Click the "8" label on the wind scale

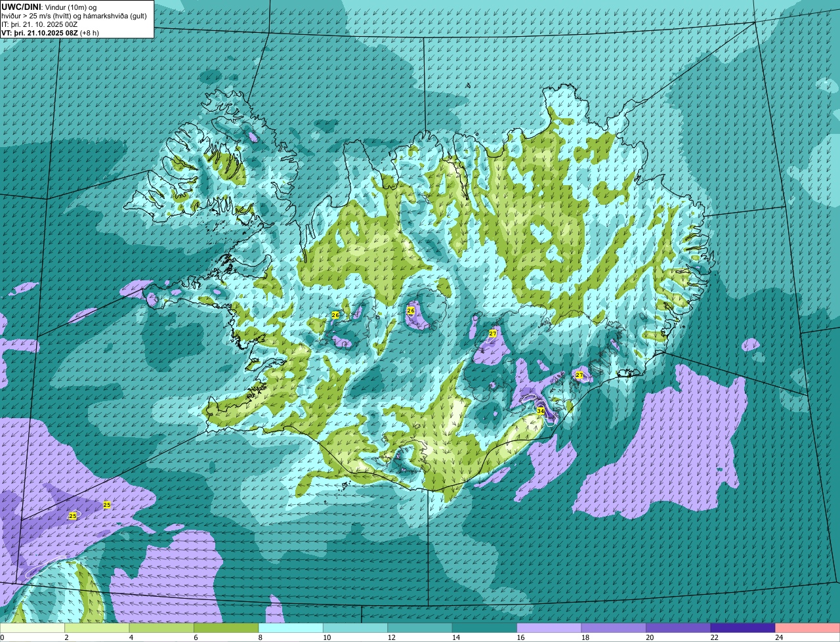(x=259, y=637)
